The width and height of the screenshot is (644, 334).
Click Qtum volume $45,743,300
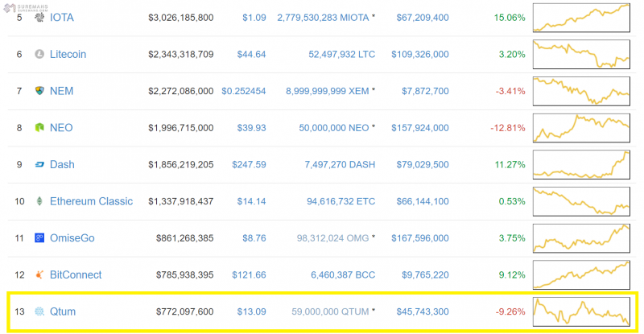pos(423,311)
